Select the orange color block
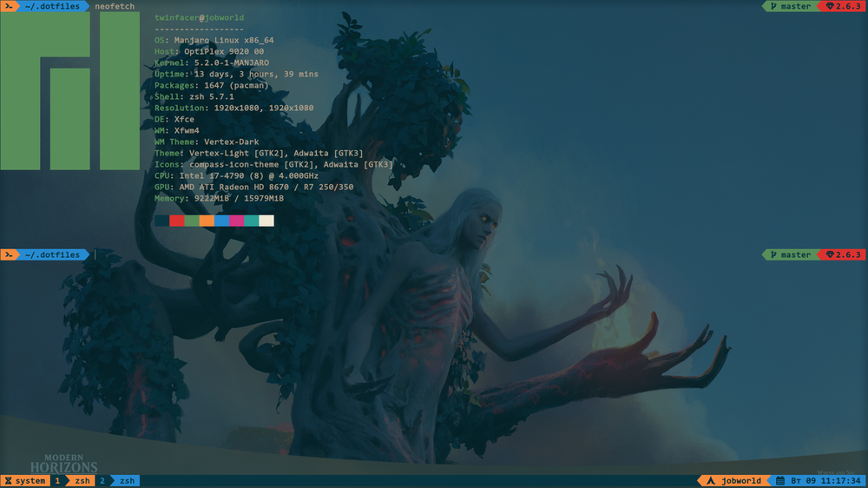Image resolution: width=868 pixels, height=488 pixels. [x=207, y=221]
